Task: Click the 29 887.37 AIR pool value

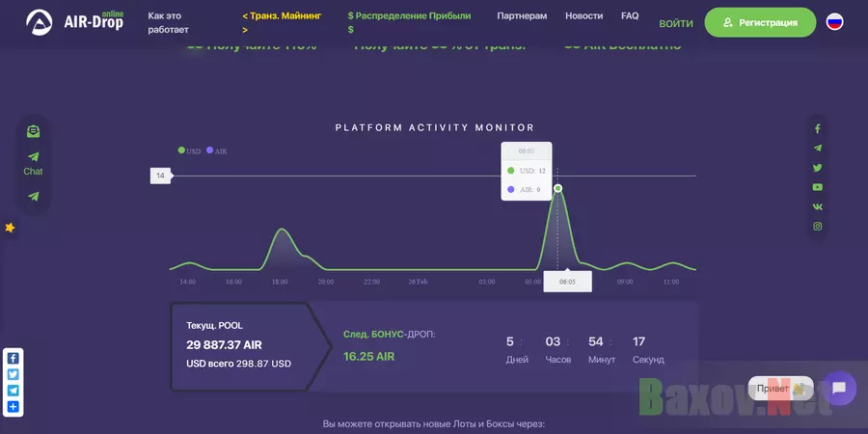Action: coord(224,345)
